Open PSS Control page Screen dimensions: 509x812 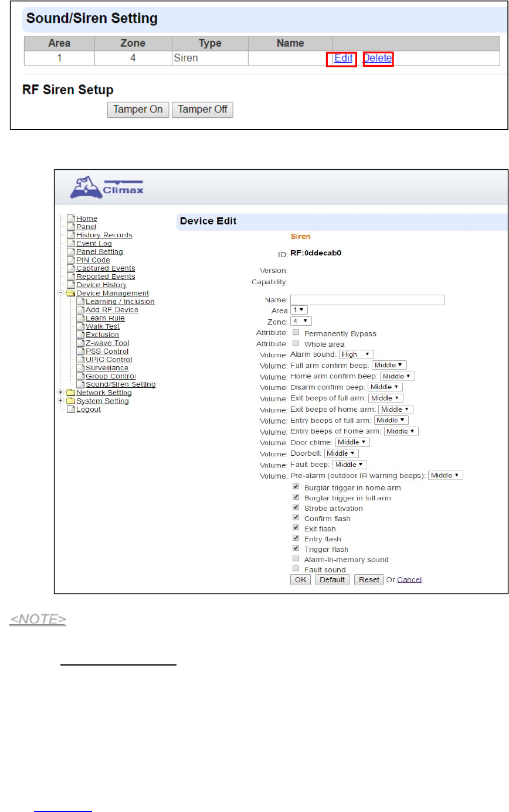(107, 352)
